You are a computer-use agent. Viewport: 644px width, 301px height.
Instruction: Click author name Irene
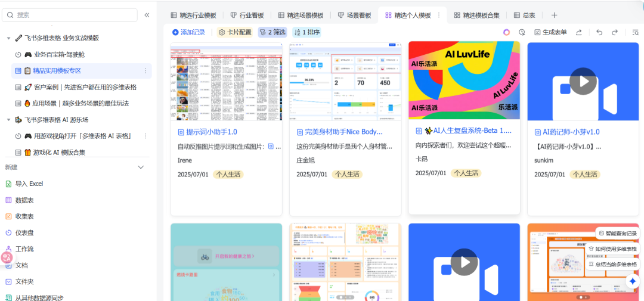(x=185, y=160)
